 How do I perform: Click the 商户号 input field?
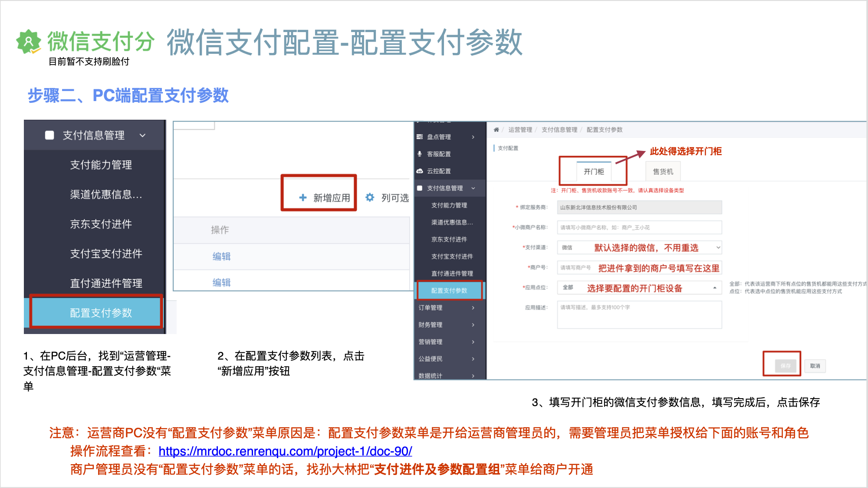click(x=639, y=268)
